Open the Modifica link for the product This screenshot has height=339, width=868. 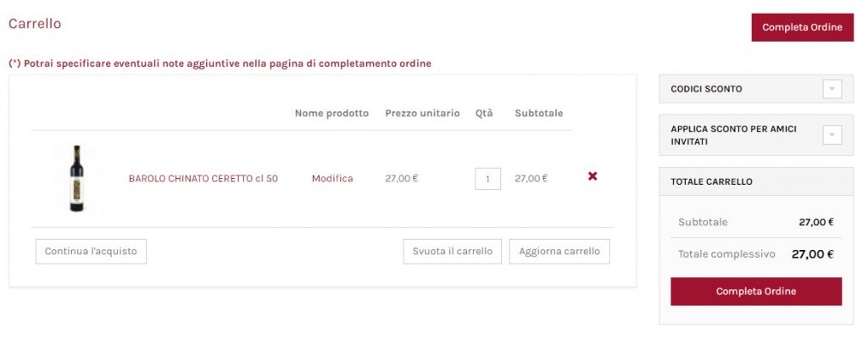332,178
